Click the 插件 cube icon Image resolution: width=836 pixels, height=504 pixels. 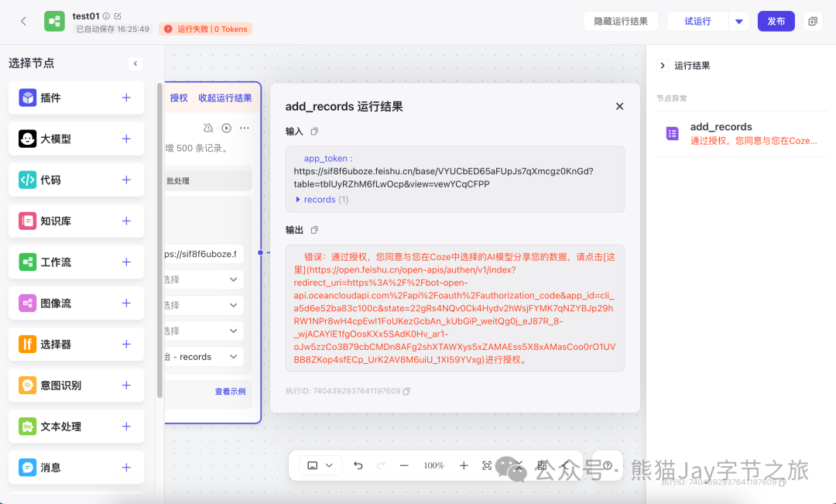(27, 98)
